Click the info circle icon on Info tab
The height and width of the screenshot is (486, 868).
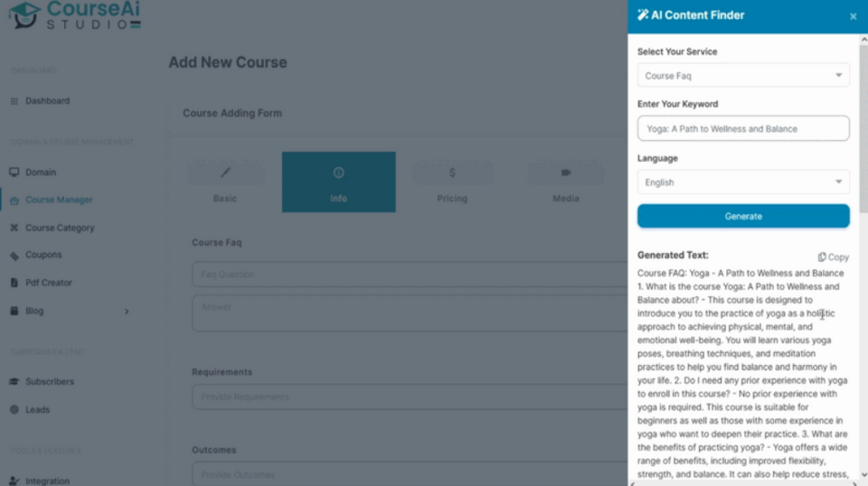pos(339,173)
